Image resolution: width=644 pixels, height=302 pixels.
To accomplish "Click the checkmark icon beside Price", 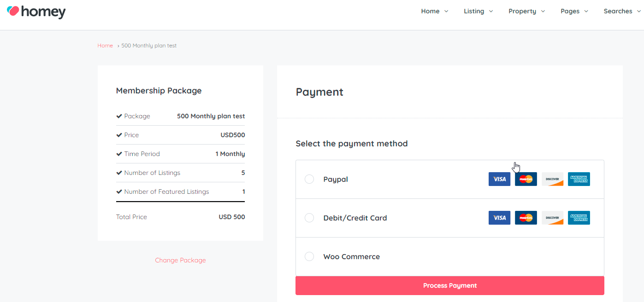I will (119, 135).
